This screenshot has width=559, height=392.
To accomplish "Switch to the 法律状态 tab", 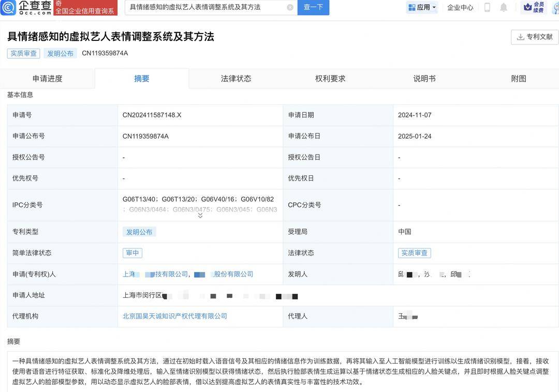I will coord(236,79).
